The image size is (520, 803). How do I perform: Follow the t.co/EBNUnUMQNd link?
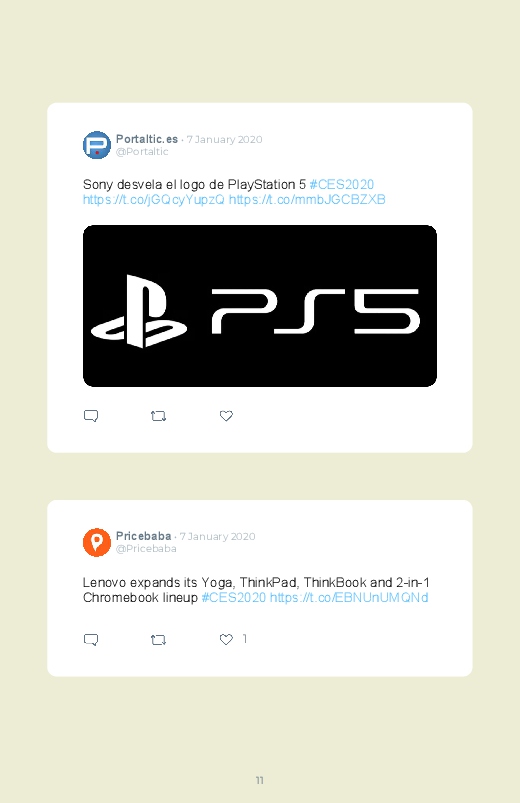[349, 598]
